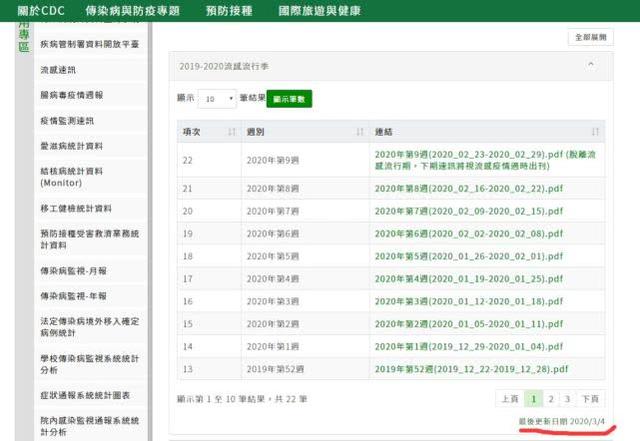
Task: Go to pagination page 3
Action: pyautogui.click(x=567, y=398)
